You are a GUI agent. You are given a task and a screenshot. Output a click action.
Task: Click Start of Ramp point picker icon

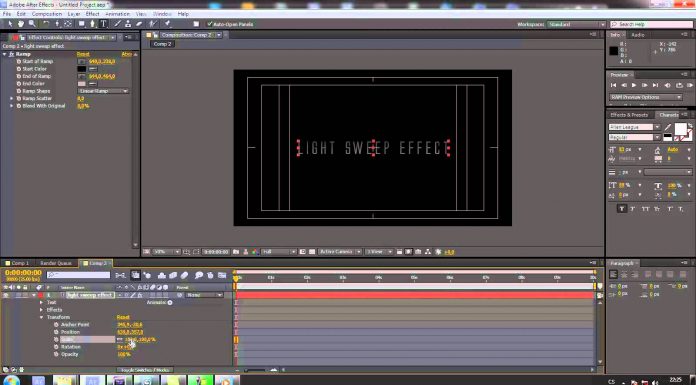coord(82,61)
